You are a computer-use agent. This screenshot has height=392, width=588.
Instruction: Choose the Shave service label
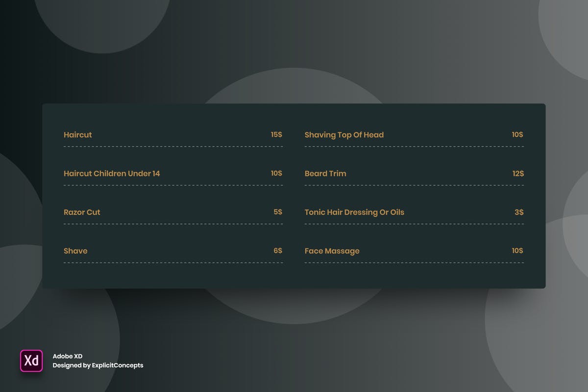point(75,251)
